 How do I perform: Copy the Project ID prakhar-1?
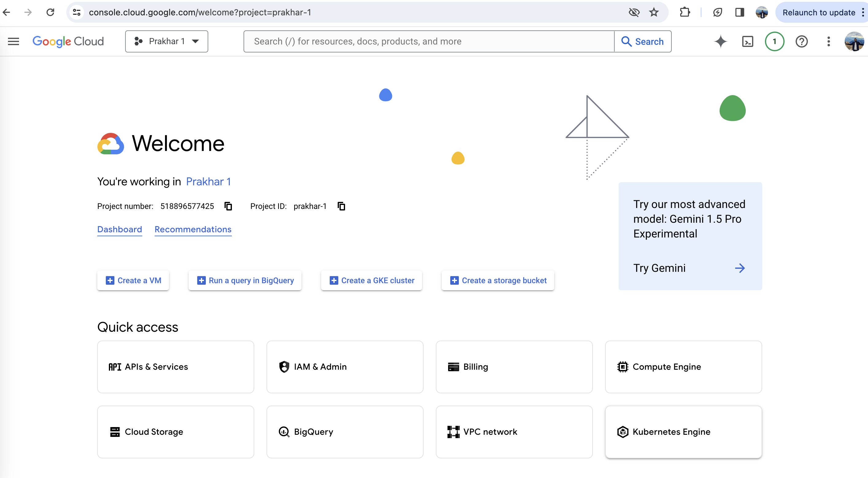[340, 206]
